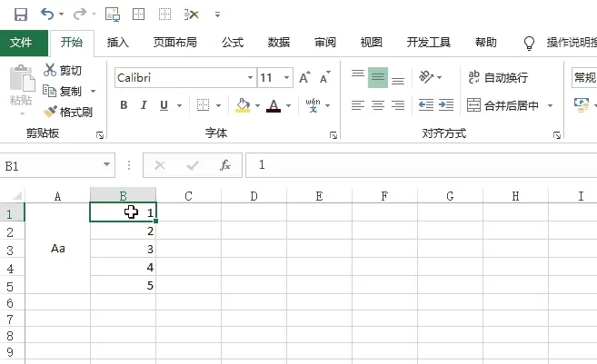Switch to the 页面布局 tab
Image resolution: width=597 pixels, height=364 pixels.
(174, 43)
